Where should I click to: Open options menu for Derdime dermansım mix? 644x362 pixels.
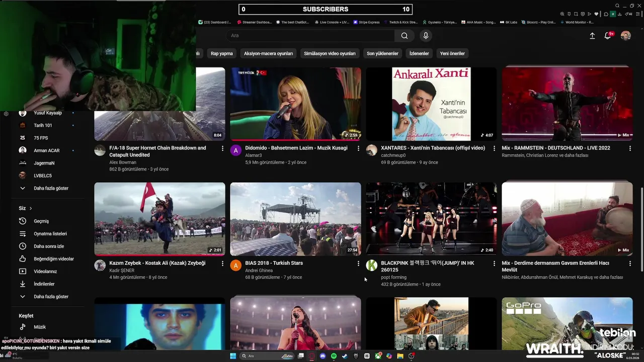click(630, 263)
